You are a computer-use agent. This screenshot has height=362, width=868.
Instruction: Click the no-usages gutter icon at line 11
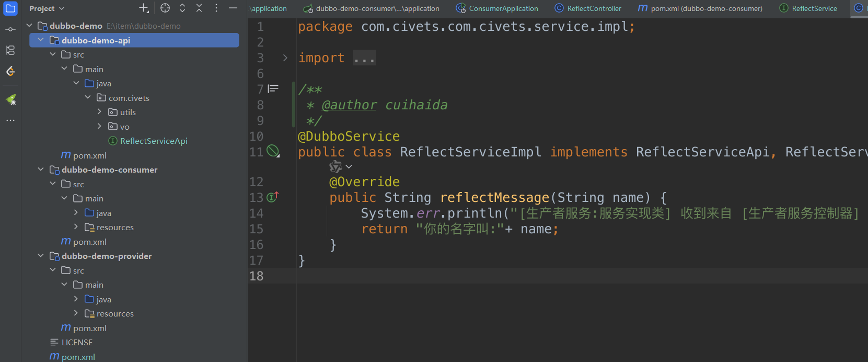click(x=273, y=151)
